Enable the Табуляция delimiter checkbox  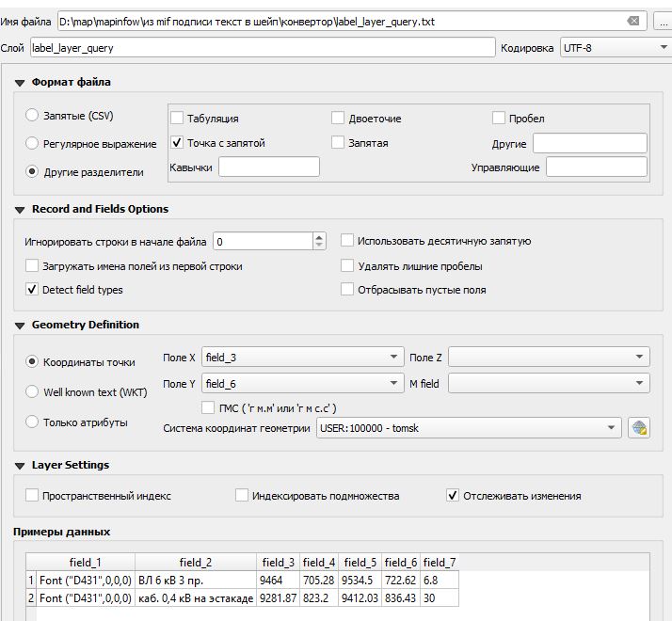click(x=177, y=119)
